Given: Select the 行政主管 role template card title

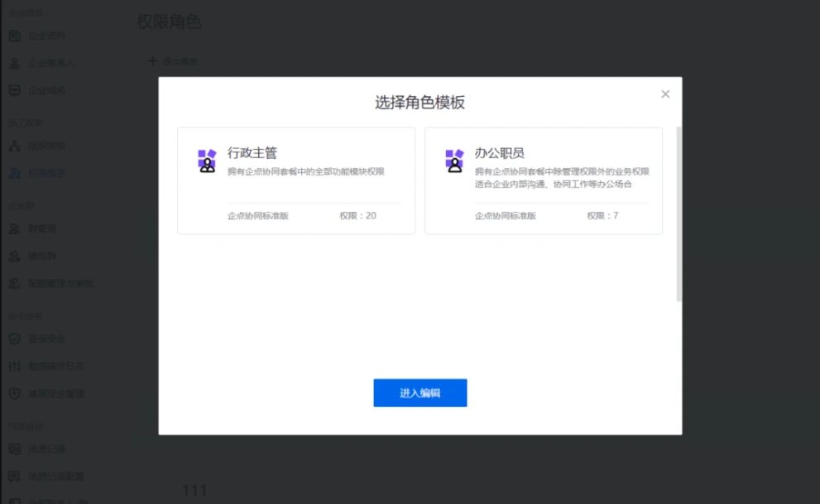Looking at the screenshot, I should (252, 152).
